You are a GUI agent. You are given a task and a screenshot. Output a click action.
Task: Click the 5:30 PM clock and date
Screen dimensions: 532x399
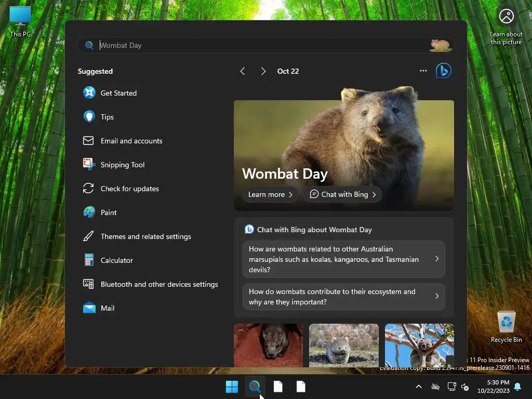click(494, 387)
